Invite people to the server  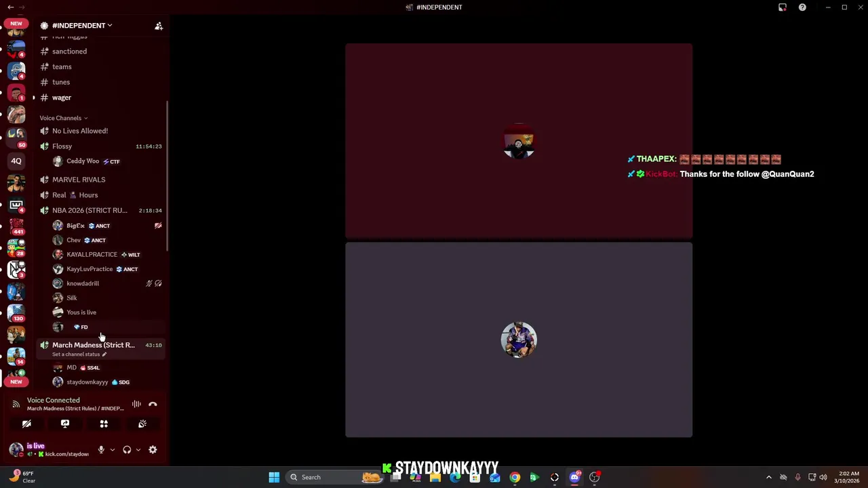pyautogui.click(x=159, y=26)
